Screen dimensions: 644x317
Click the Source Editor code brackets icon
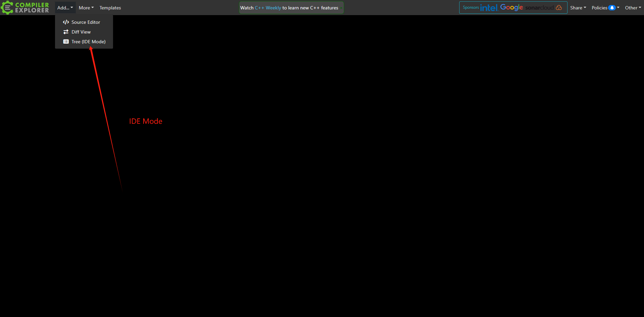(66, 22)
